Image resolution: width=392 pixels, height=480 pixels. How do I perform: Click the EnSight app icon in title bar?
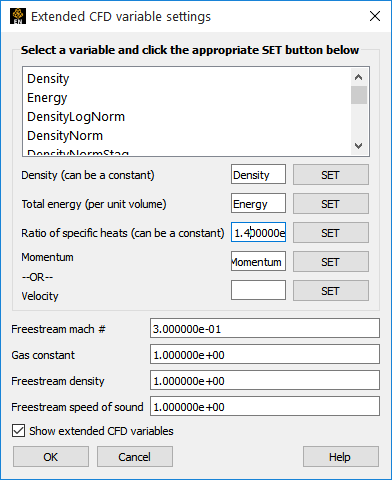pos(18,16)
